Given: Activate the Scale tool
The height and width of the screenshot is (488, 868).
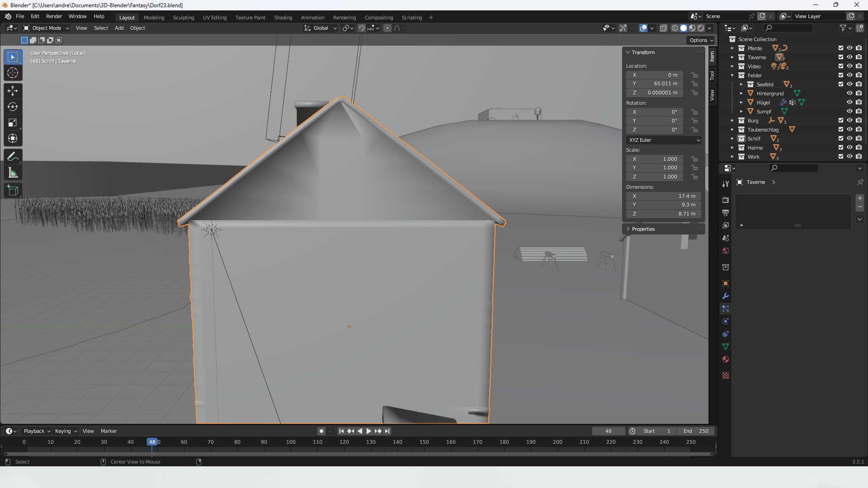Looking at the screenshot, I should [x=13, y=123].
